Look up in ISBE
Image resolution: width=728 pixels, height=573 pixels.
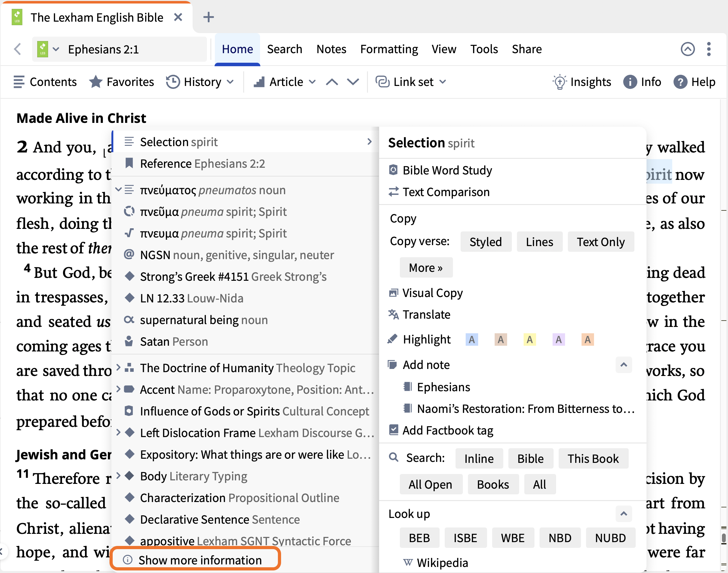[x=465, y=538]
